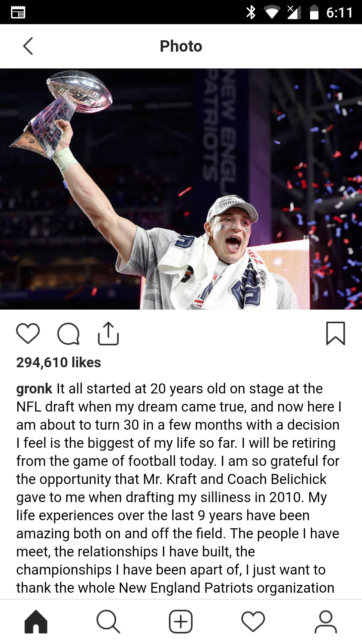View the 294,610 likes list
Screen dimensions: 362x644
coord(59,363)
